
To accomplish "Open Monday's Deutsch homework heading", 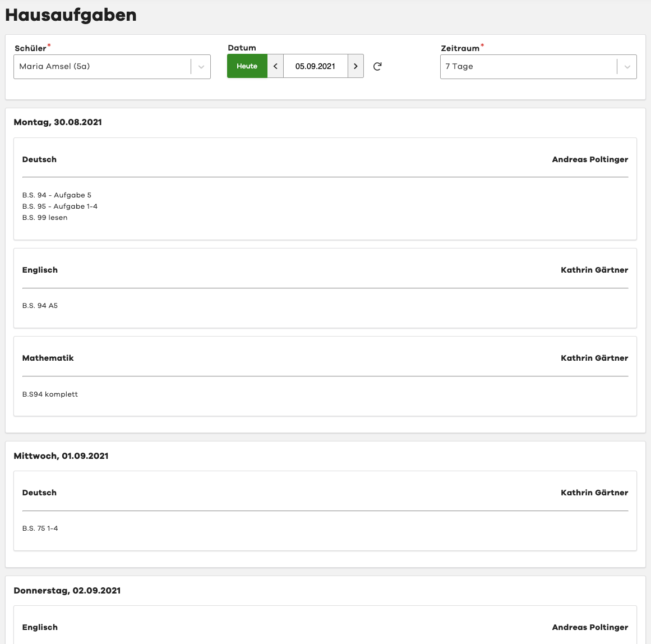I will pyautogui.click(x=39, y=159).
